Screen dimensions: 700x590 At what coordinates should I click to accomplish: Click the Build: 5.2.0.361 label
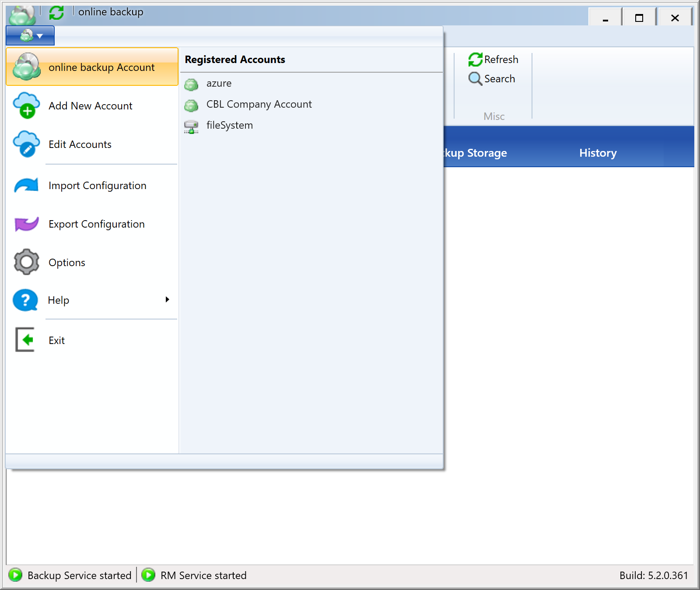[654, 575]
